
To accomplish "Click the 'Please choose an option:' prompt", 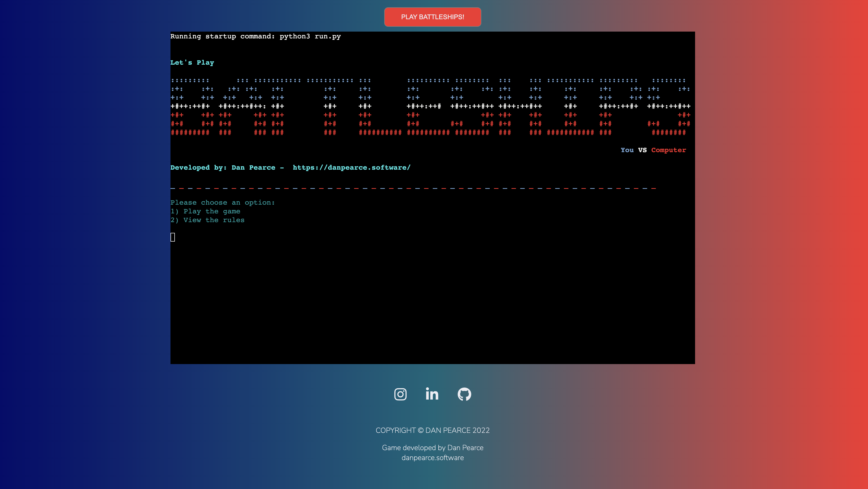I will [x=222, y=203].
